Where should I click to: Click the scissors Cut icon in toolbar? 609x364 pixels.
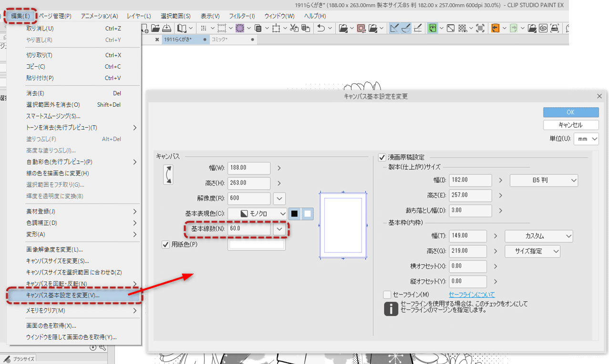[x=294, y=28]
